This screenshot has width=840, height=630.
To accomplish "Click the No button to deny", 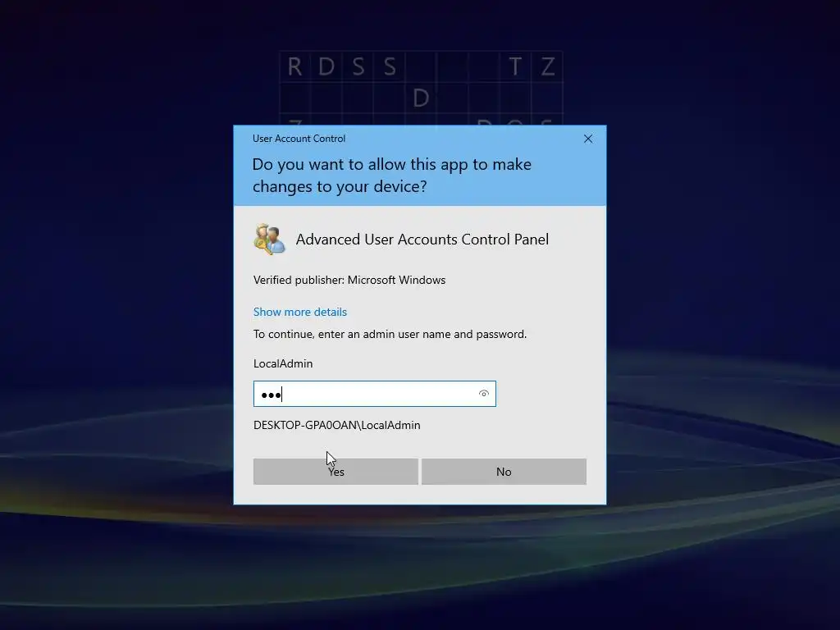I will (504, 472).
